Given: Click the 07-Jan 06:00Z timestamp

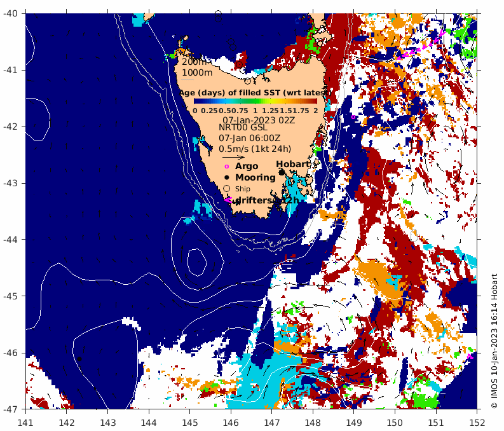Looking at the screenshot, I should 249,138.
